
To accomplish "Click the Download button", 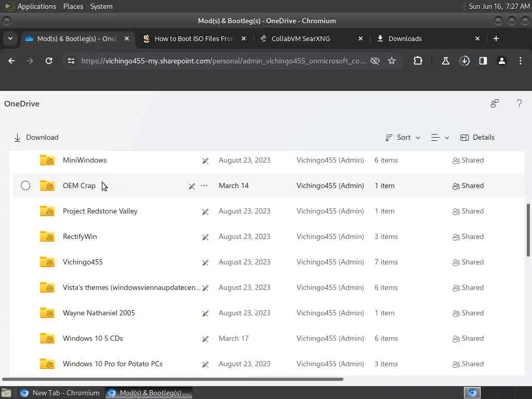I will [x=36, y=137].
